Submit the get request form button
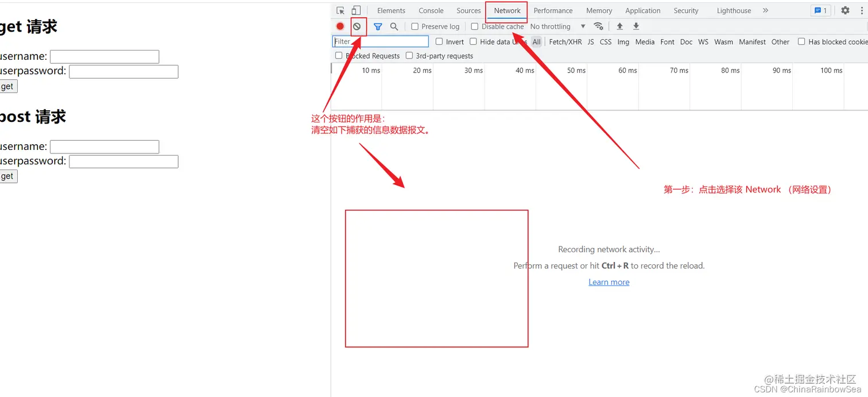This screenshot has width=868, height=397. click(7, 86)
